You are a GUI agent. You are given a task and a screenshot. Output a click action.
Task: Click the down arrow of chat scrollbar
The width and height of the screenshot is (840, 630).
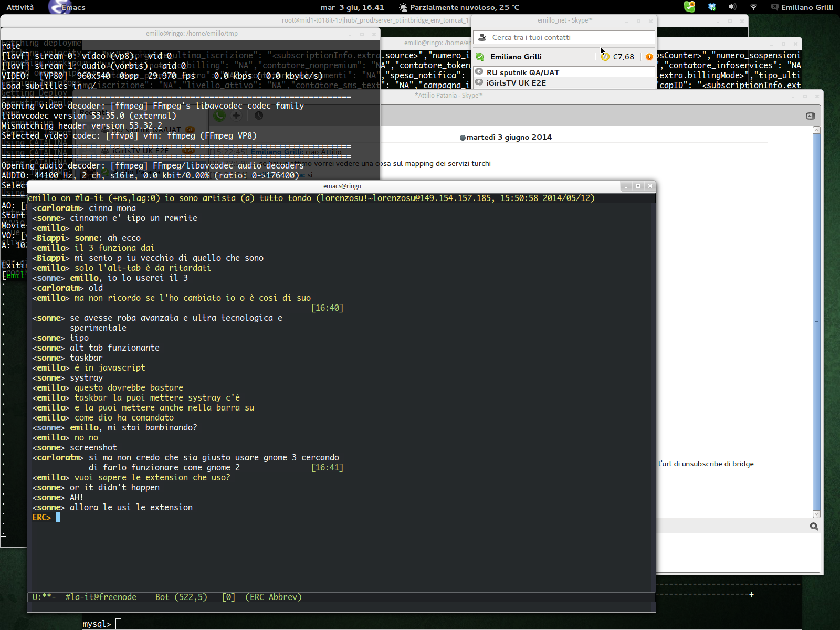pos(816,514)
